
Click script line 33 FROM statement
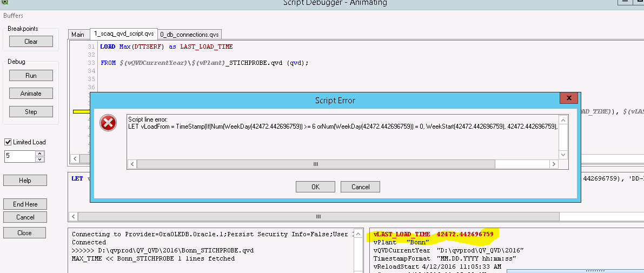click(204, 63)
